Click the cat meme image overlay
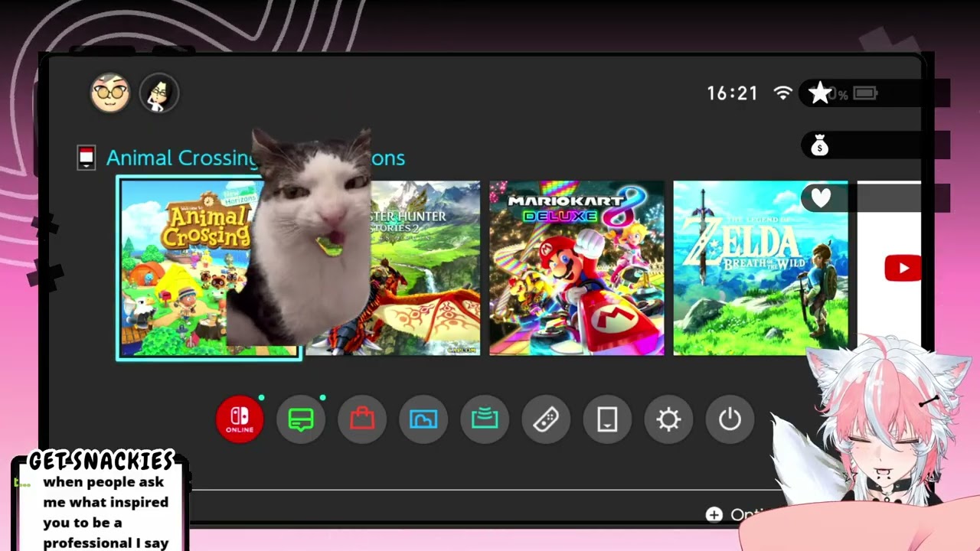 point(300,237)
